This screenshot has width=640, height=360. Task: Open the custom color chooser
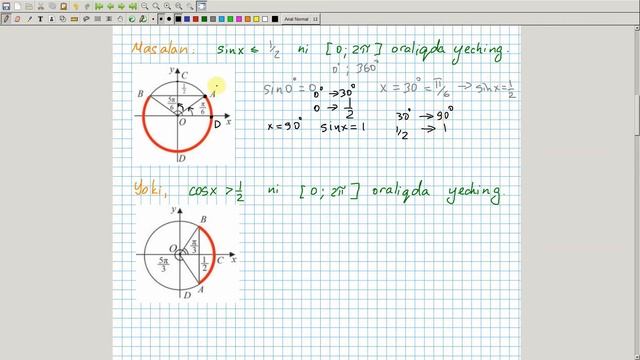275,19
